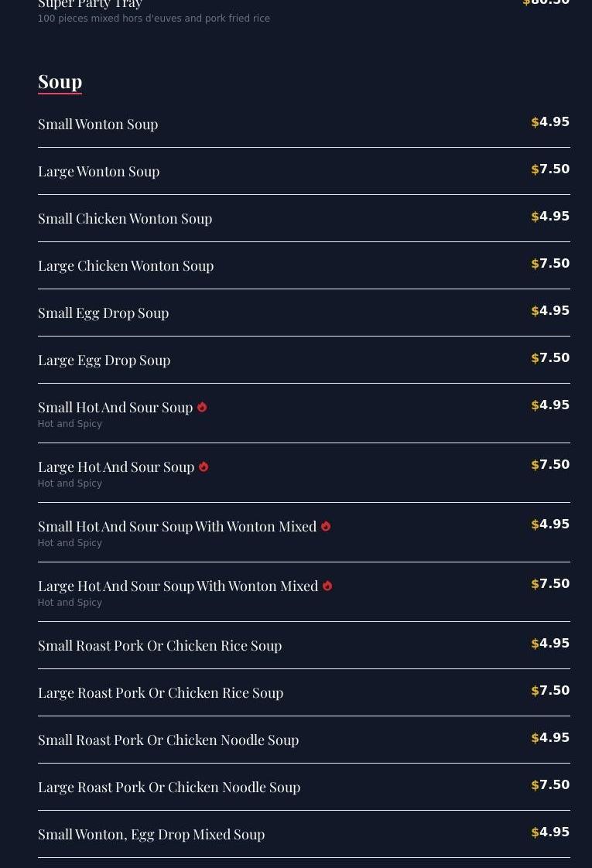Click Small Roast Pork Or Chicken Rice Soup
592x868 pixels.
(x=159, y=645)
